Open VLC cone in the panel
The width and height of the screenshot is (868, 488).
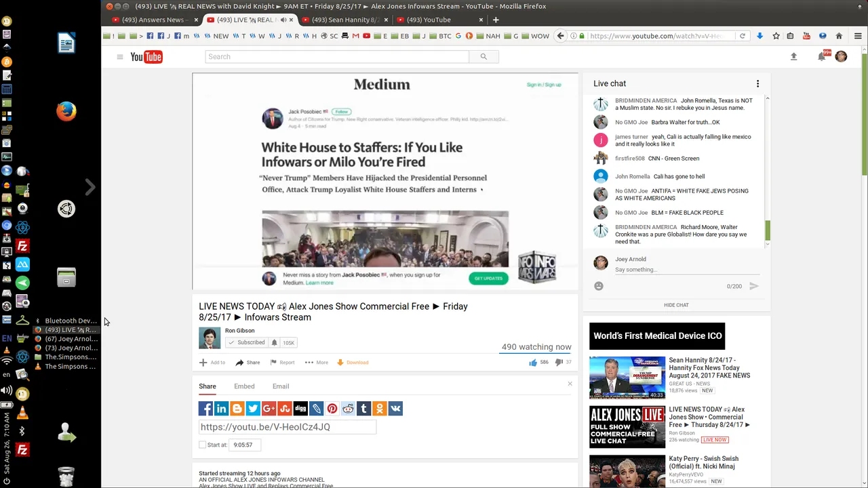pyautogui.click(x=22, y=413)
